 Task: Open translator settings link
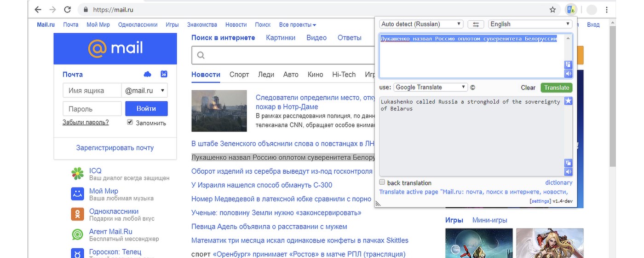[540, 201]
